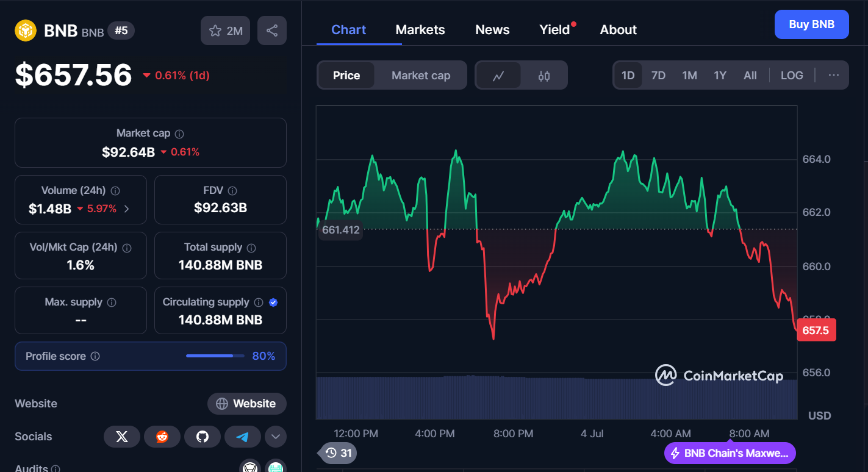Image resolution: width=868 pixels, height=472 pixels.
Task: Open the Chart tab
Action: coord(349,30)
